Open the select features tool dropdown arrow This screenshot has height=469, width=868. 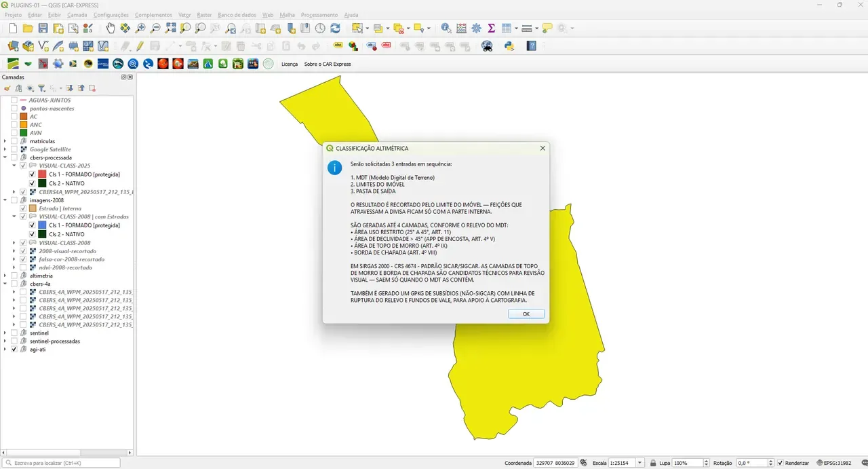(367, 29)
